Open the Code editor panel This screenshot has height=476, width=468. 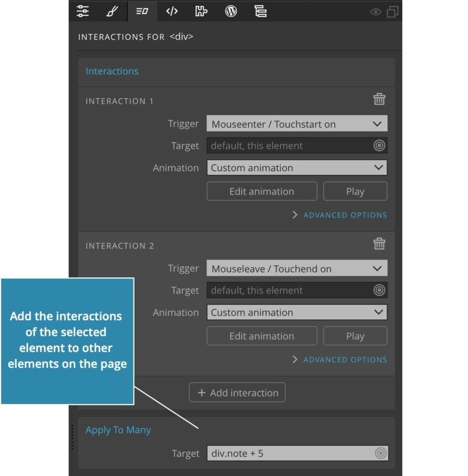point(171,11)
